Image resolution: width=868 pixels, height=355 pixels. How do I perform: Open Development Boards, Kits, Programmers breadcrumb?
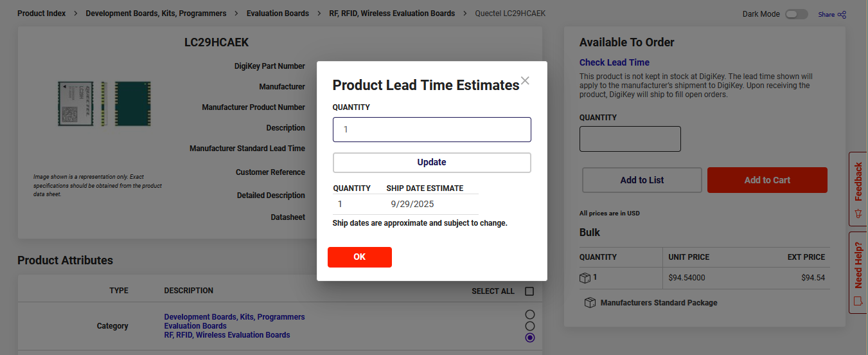[156, 14]
